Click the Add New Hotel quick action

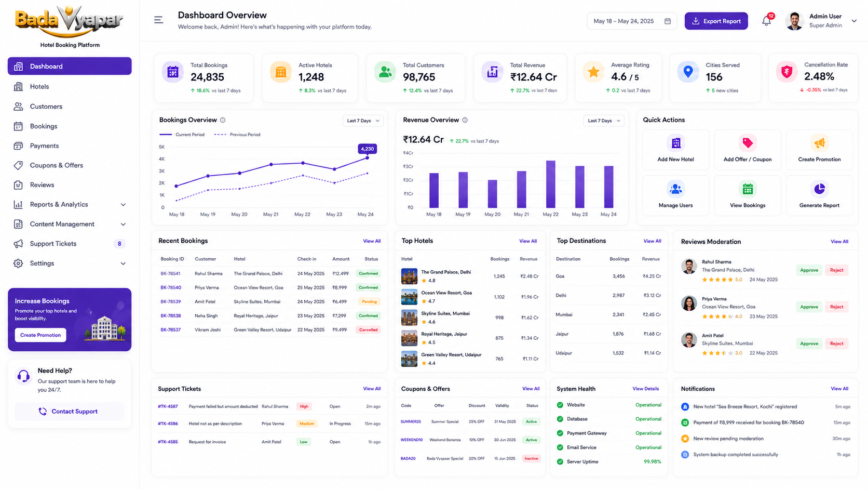click(675, 150)
